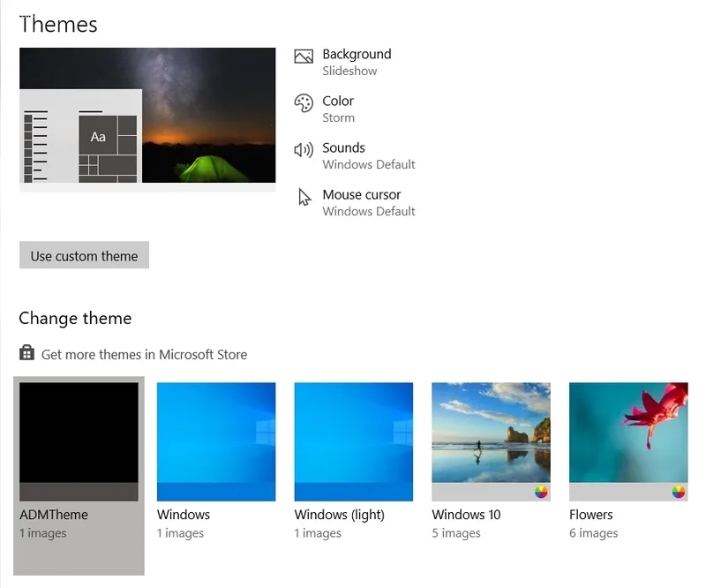Select the ADMTheme thumbnail
This screenshot has height=588, width=706.
pos(79,441)
